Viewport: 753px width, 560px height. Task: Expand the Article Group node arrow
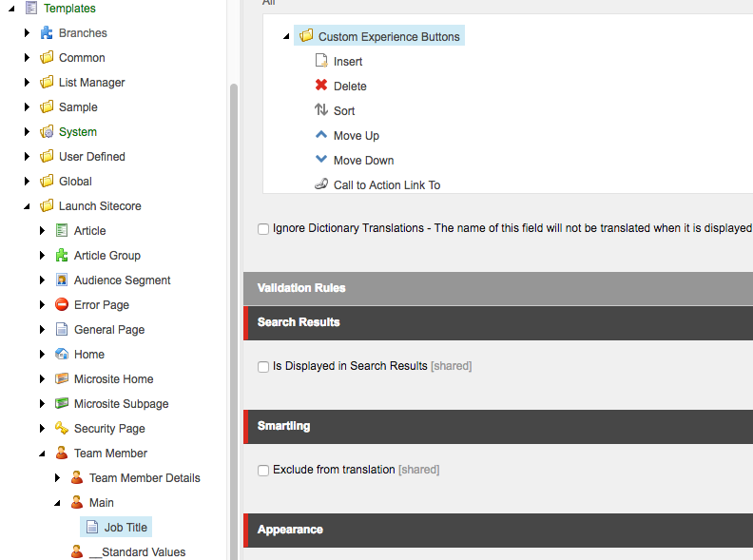pyautogui.click(x=42, y=255)
